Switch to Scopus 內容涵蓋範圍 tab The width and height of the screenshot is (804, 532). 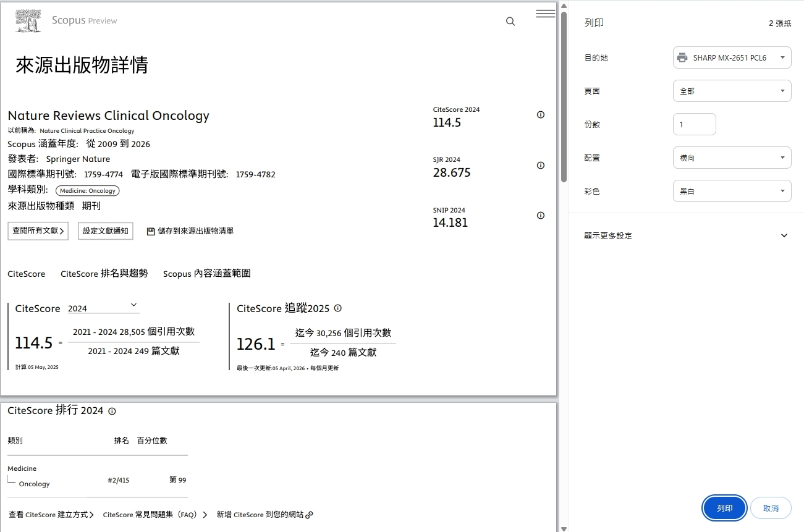pos(206,274)
